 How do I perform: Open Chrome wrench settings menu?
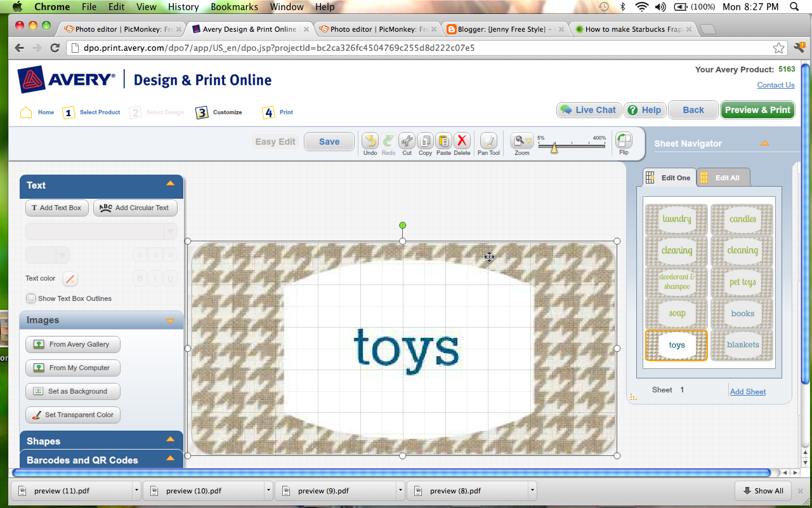[799, 48]
